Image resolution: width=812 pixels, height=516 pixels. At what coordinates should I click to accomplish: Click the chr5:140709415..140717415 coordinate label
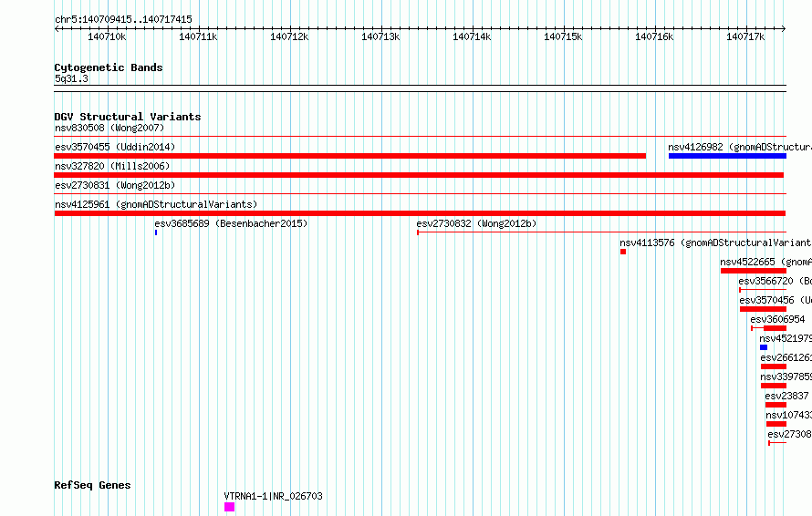pyautogui.click(x=123, y=19)
